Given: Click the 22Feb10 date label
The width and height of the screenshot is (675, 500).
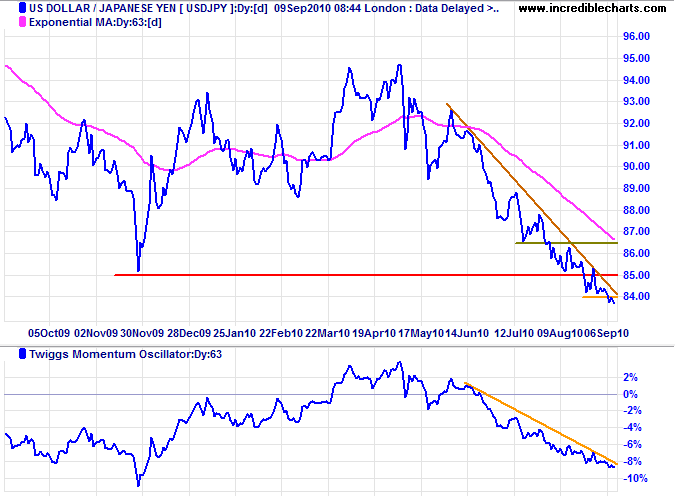Looking at the screenshot, I should [x=281, y=333].
